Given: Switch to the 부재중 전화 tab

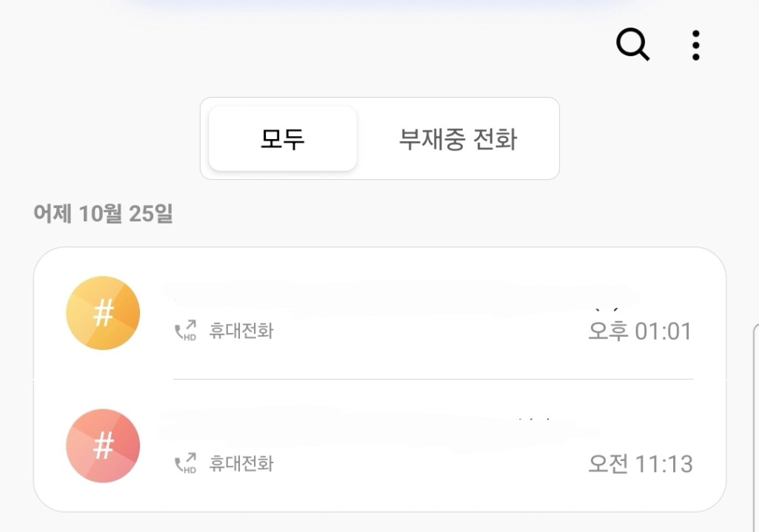Looking at the screenshot, I should [x=458, y=138].
